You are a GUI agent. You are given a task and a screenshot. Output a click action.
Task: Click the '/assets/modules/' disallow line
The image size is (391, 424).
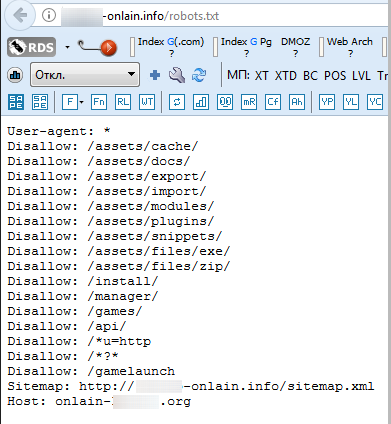tap(111, 206)
